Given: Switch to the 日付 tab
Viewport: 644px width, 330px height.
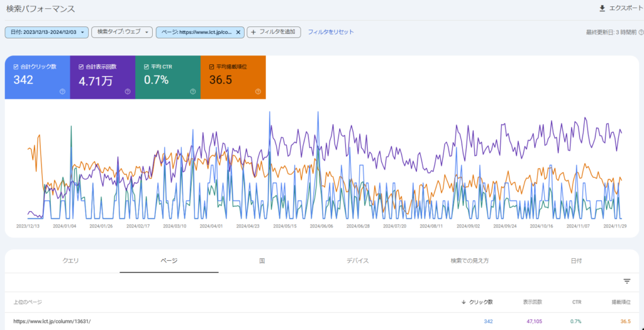Looking at the screenshot, I should pyautogui.click(x=576, y=261).
